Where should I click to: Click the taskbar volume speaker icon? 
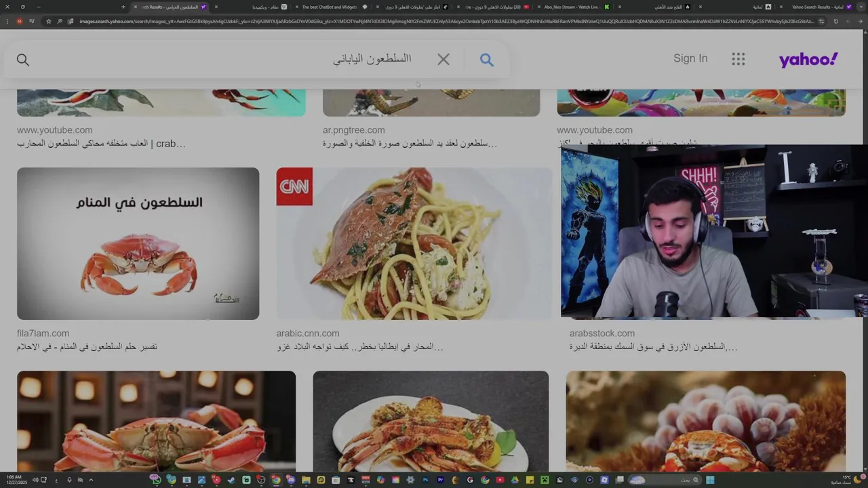(x=35, y=480)
